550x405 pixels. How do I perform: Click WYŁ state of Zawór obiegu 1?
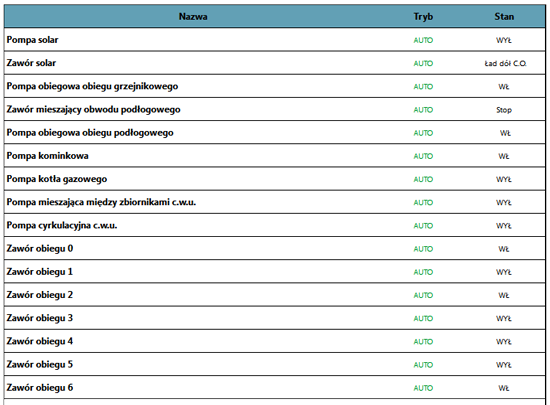click(504, 272)
